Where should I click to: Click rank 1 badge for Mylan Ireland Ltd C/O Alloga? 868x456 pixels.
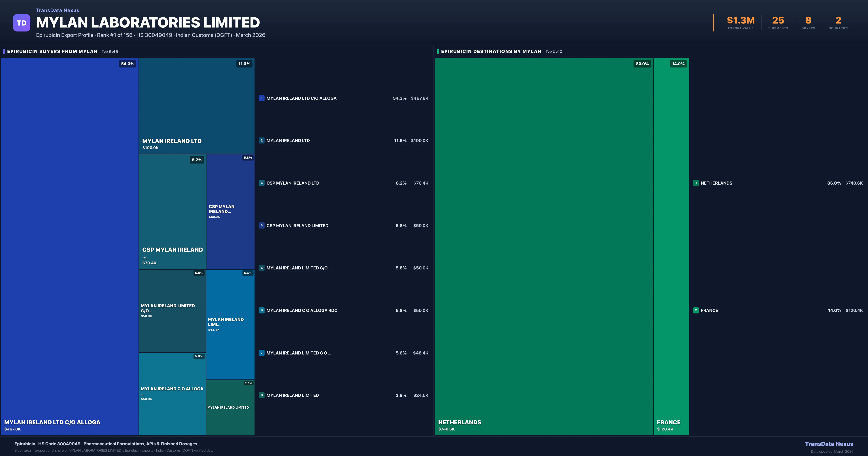click(261, 98)
